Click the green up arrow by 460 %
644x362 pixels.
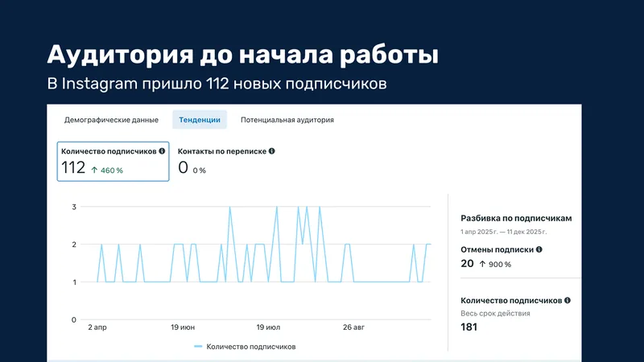pyautogui.click(x=94, y=170)
